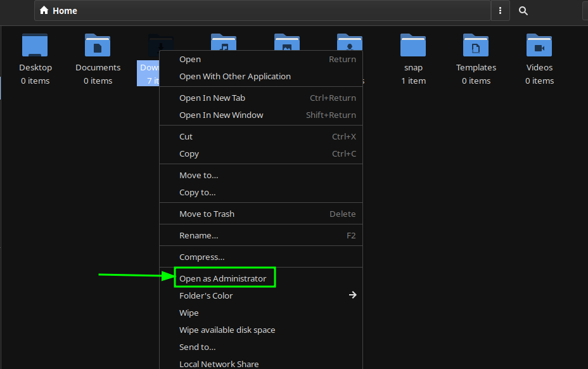Open the Videos folder icon

(539, 45)
